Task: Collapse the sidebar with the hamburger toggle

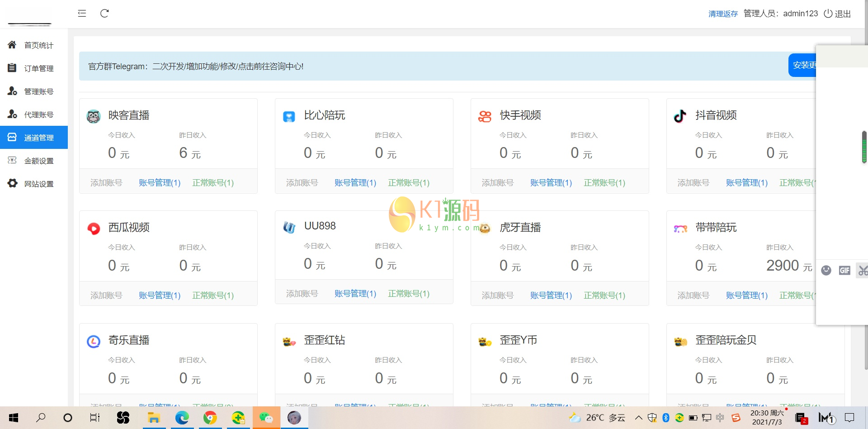Action: click(82, 13)
